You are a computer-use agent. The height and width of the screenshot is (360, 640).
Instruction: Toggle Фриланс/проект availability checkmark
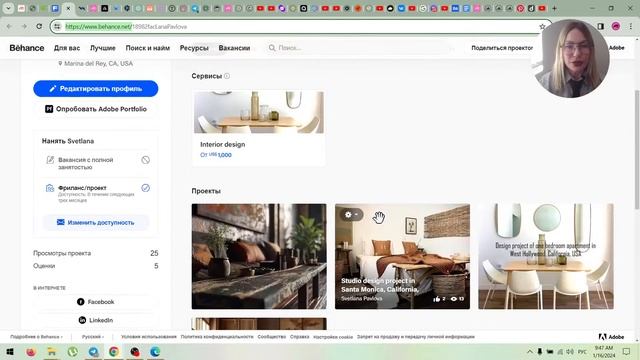click(145, 188)
